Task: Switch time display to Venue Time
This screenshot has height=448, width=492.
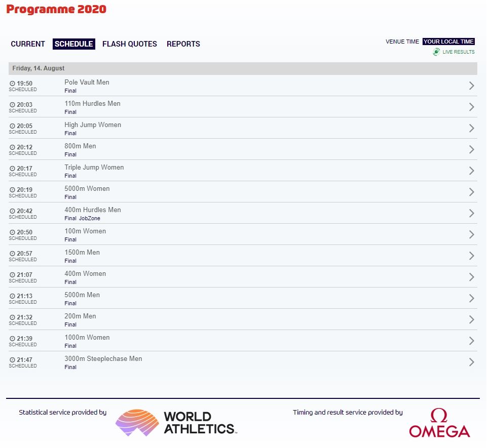Action: (x=402, y=42)
